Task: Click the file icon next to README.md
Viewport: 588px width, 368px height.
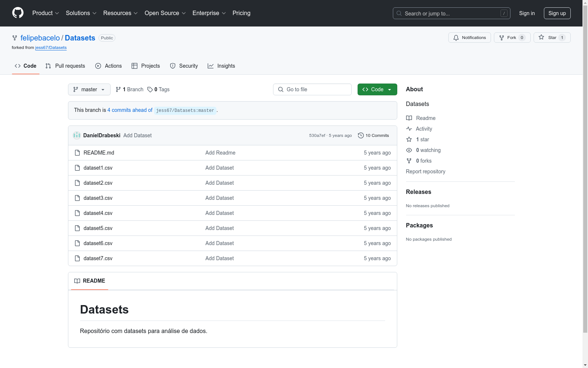Action: pos(77,153)
